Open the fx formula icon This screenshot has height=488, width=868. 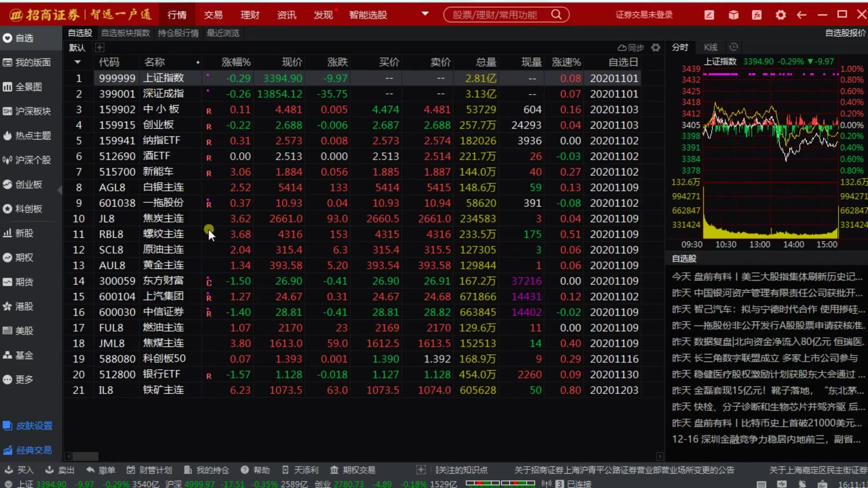(757, 15)
